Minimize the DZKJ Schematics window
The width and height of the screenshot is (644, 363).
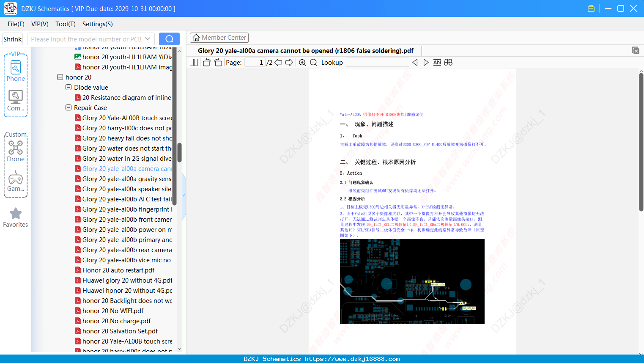coord(608,8)
